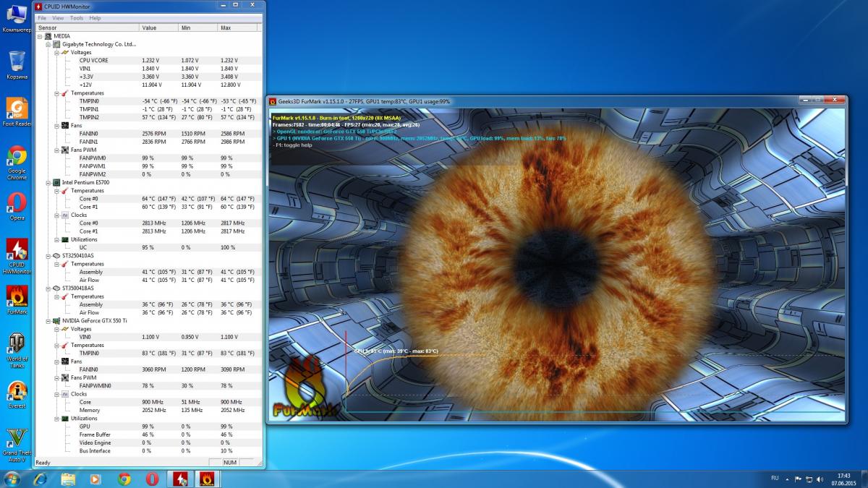
Task: Collapse the Utilizations expander under Intel Pentium
Action: [x=56, y=239]
